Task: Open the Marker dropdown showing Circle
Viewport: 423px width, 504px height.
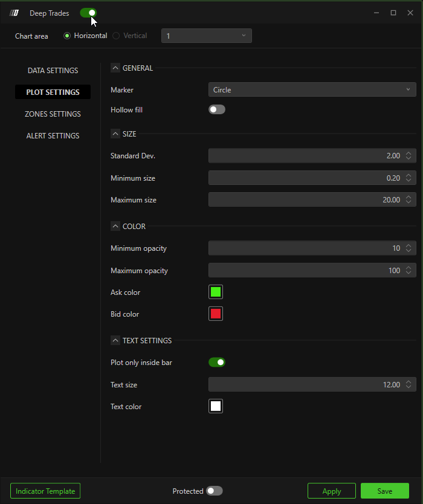Action: tap(312, 90)
